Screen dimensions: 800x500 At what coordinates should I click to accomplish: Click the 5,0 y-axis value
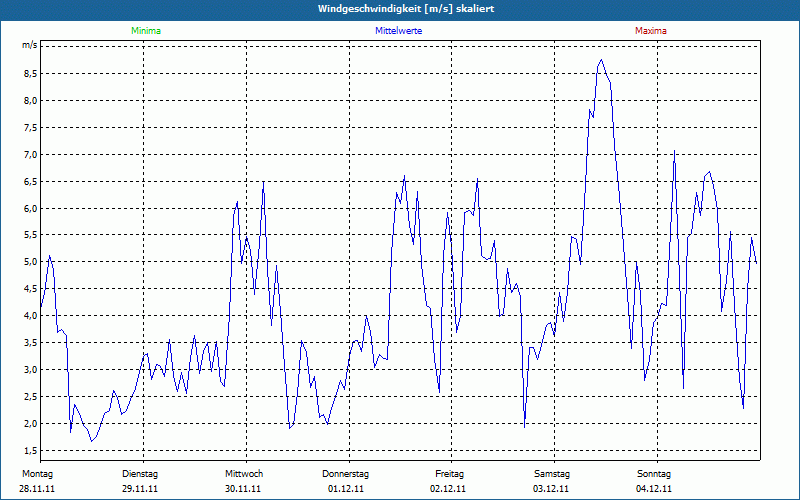[31, 262]
